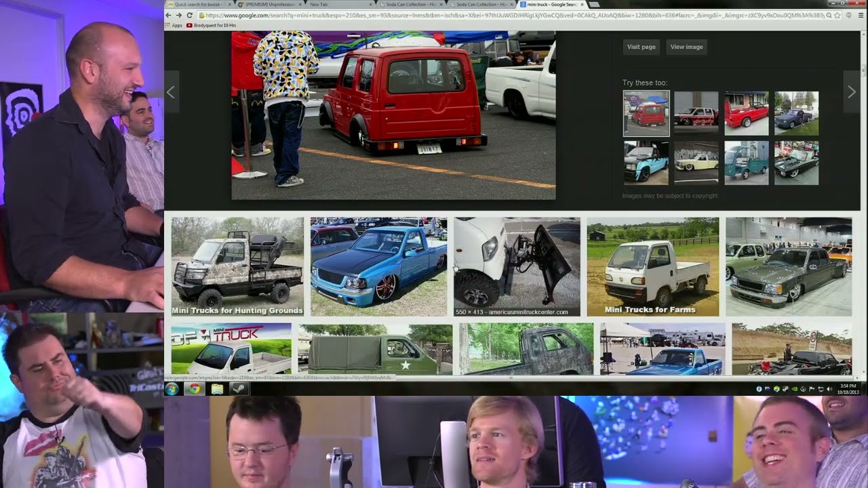Open the Mini Trucks for Farms result
Viewport: 868px width, 488px height.
pyautogui.click(x=653, y=266)
